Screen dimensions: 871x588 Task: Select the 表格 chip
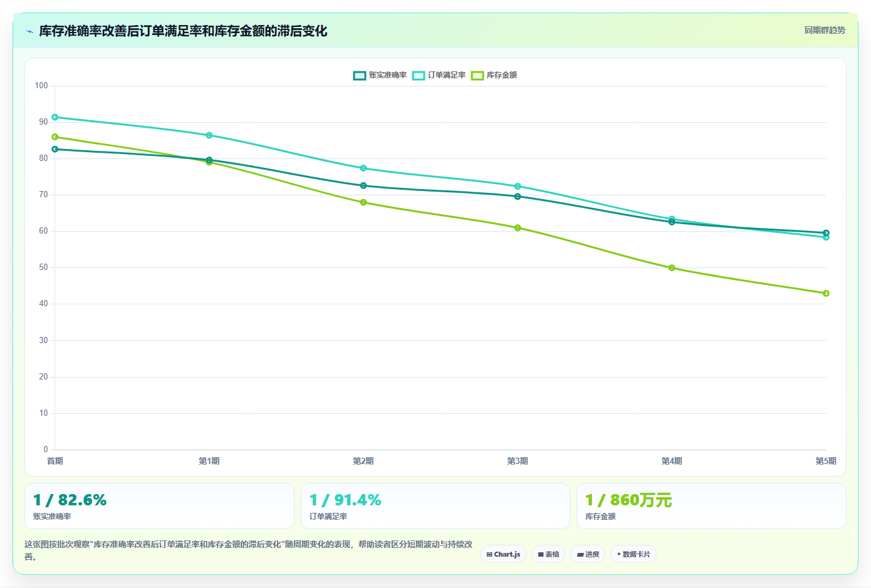[x=548, y=554]
